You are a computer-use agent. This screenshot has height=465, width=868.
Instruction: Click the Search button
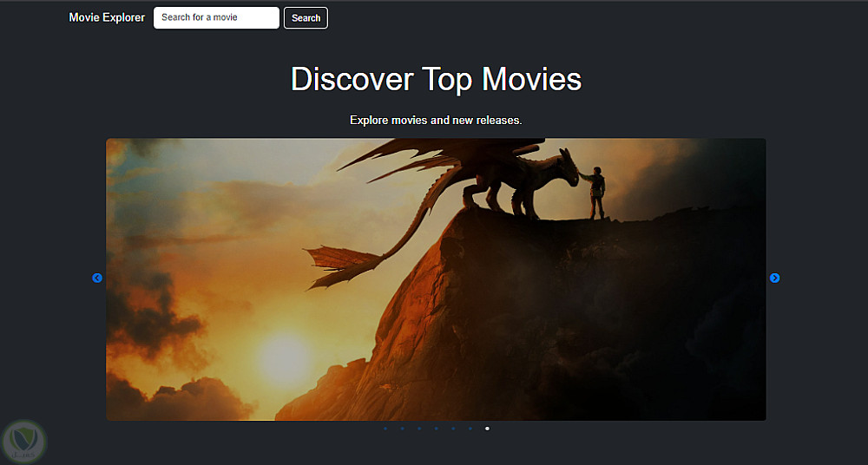[306, 17]
